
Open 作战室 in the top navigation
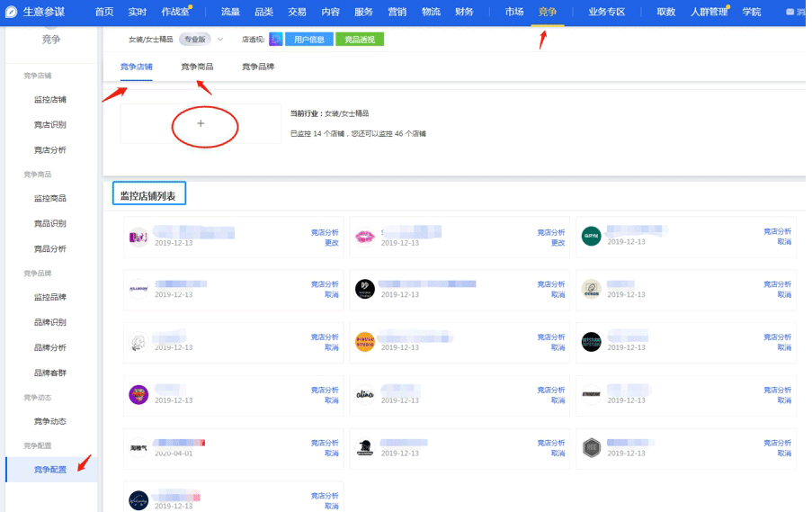coord(174,12)
